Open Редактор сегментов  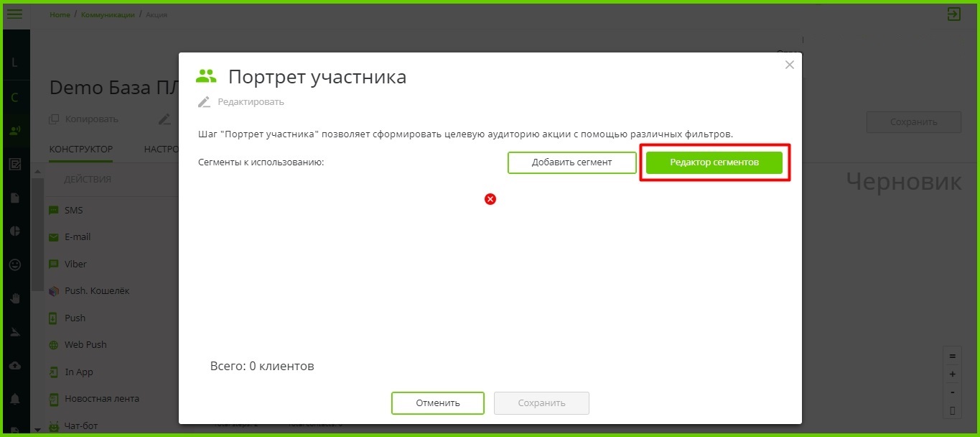[x=714, y=162]
